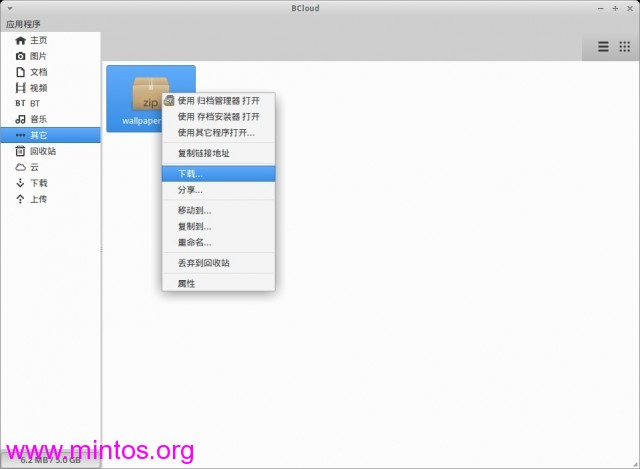This screenshot has height=469, width=640.
Task: Choose 复制到... menu entry
Action: click(218, 227)
